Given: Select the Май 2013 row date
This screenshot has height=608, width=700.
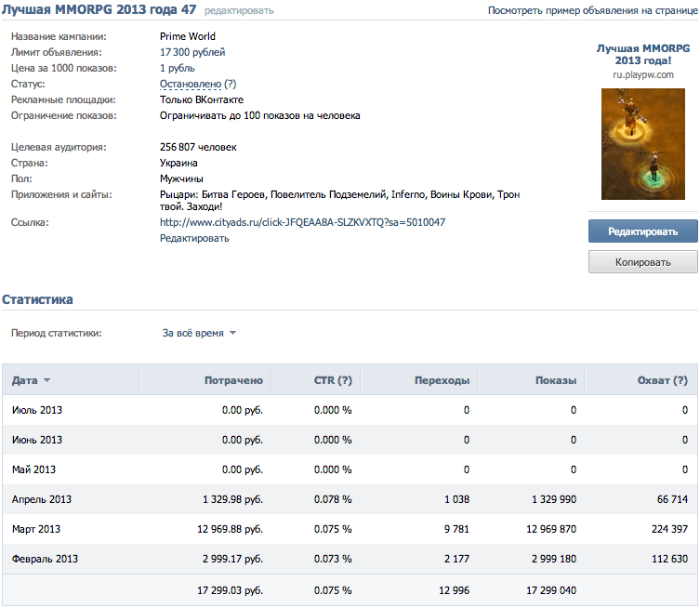Looking at the screenshot, I should click(x=33, y=469).
